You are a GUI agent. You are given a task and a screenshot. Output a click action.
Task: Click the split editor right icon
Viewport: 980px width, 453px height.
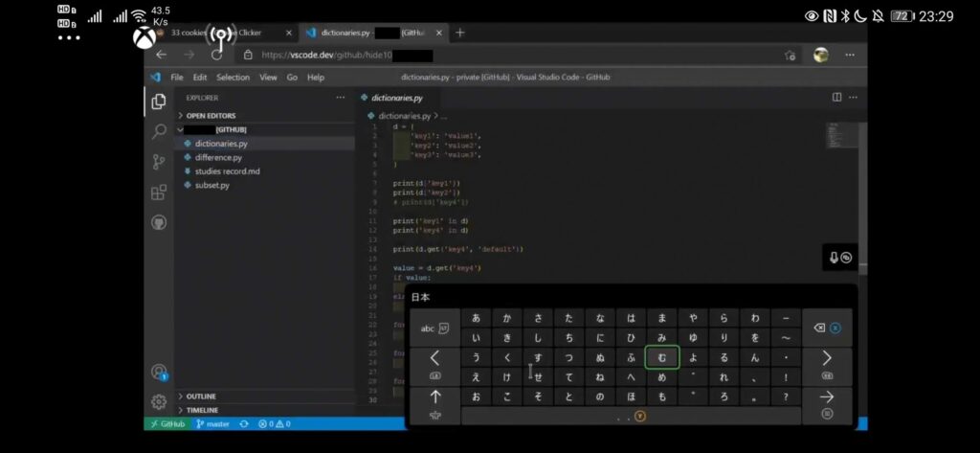(x=836, y=97)
